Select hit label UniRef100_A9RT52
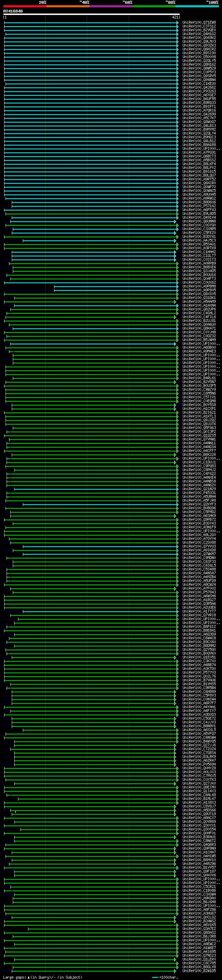Image resolution: width=222 pixels, height=980 pixels. tap(199, 179)
